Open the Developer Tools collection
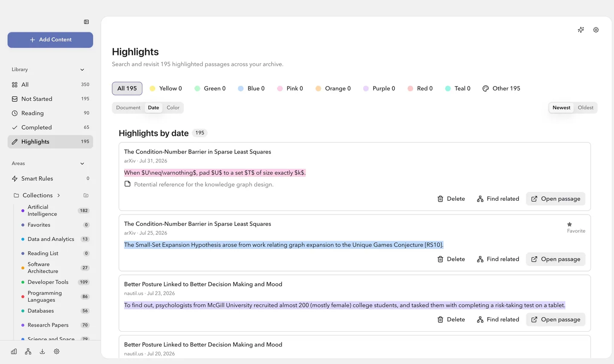614x364 pixels. pos(55,282)
